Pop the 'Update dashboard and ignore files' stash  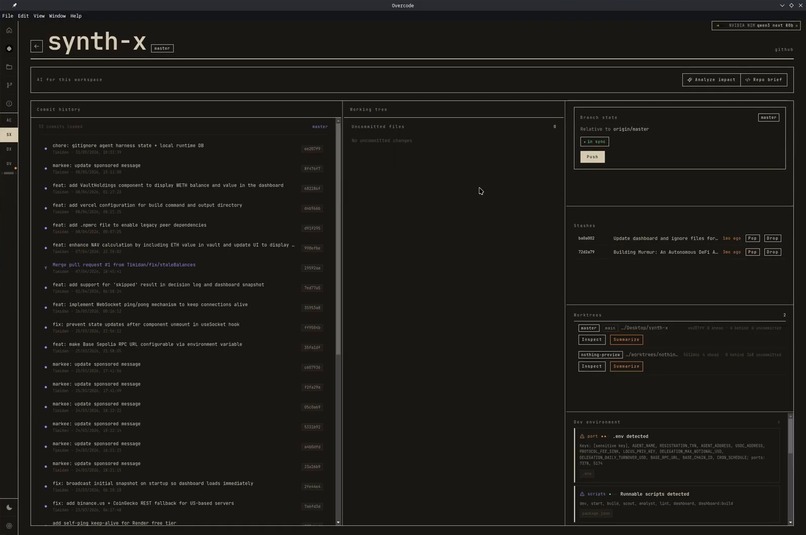(752, 238)
